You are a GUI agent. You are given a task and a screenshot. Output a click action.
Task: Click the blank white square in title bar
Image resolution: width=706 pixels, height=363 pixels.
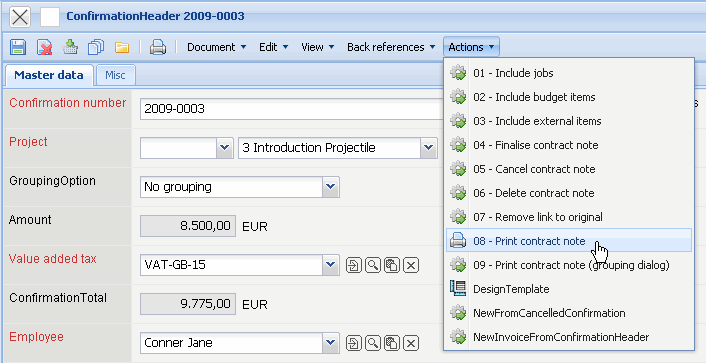pos(50,17)
